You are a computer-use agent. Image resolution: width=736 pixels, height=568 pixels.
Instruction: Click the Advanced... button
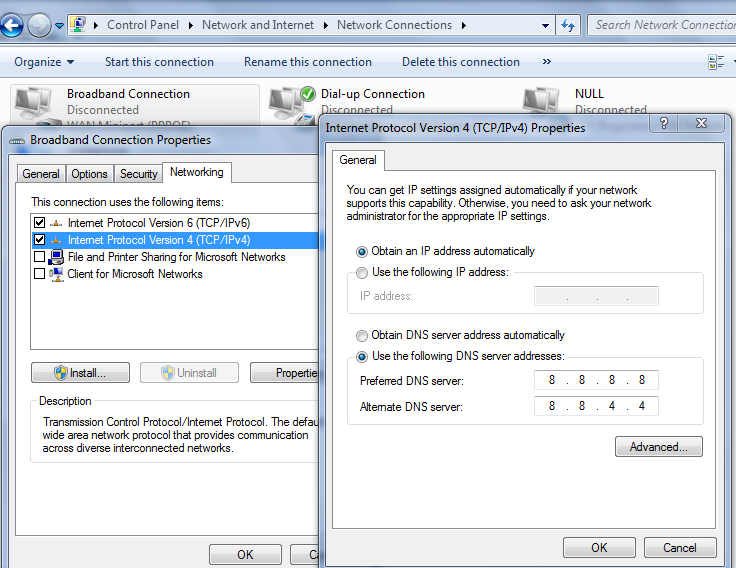(659, 446)
